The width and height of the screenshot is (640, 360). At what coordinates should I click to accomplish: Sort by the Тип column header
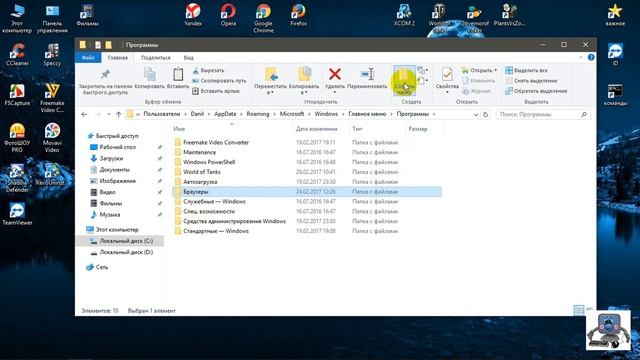point(357,129)
